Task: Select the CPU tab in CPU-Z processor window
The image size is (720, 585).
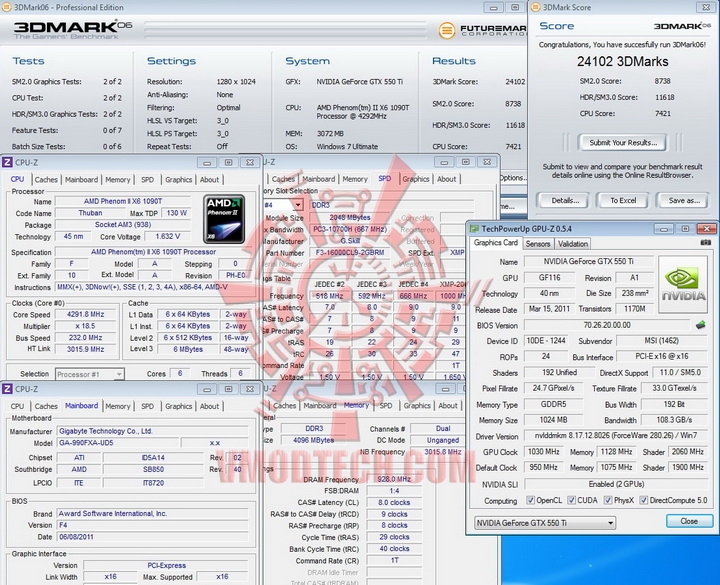Action: click(x=17, y=179)
